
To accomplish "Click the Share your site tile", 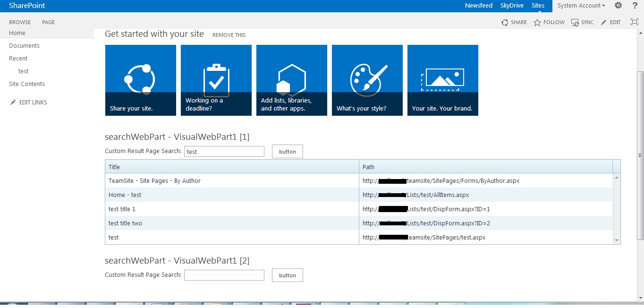I will pyautogui.click(x=140, y=80).
